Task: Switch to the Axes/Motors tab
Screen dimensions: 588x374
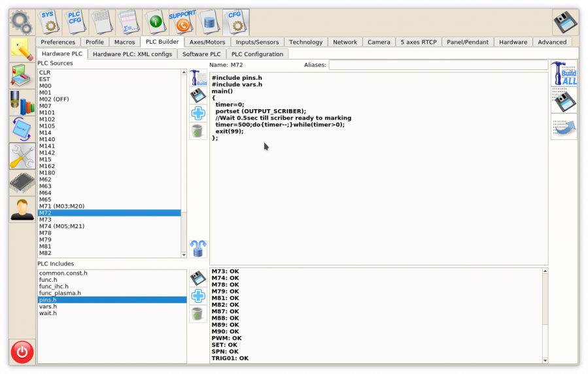Action: [x=207, y=42]
